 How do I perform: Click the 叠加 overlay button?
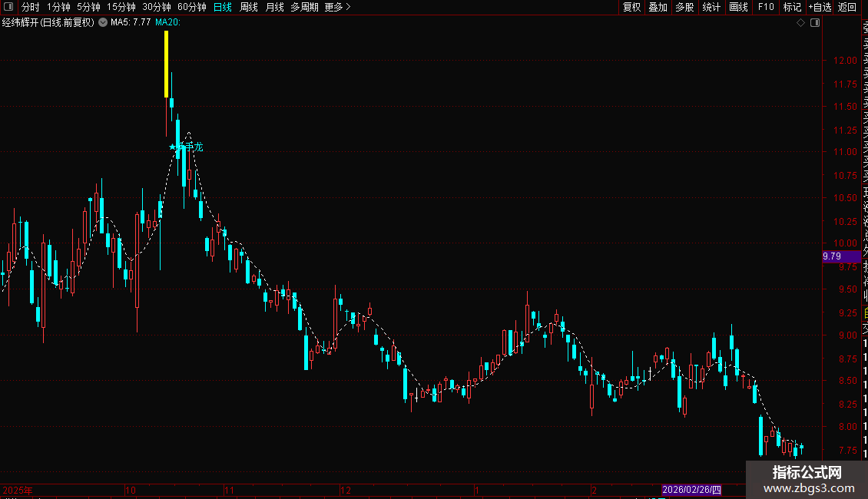pos(658,7)
